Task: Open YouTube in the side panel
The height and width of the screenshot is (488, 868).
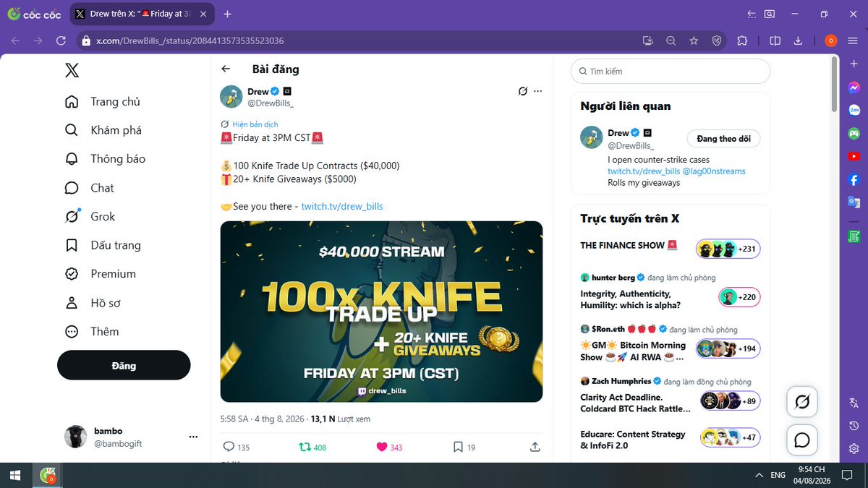Action: click(854, 156)
